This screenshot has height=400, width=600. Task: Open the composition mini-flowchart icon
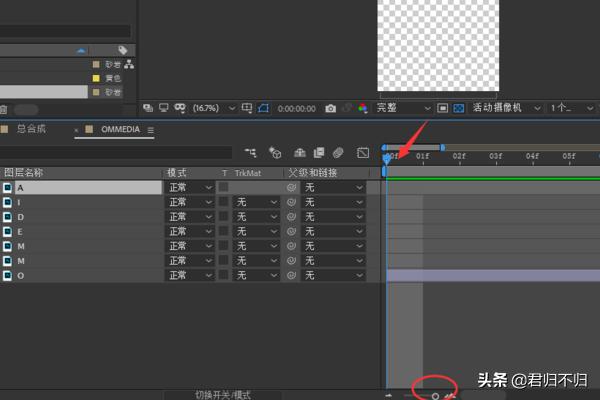[x=251, y=153]
